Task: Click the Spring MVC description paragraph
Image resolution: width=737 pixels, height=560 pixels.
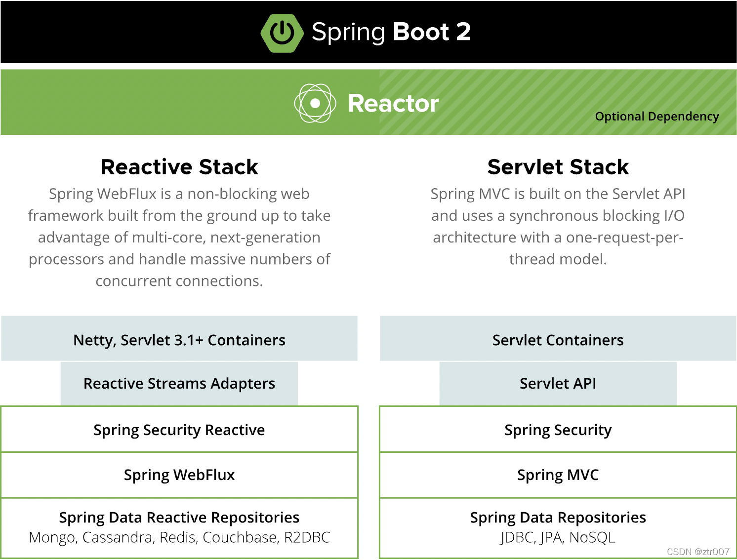Action: pyautogui.click(x=558, y=226)
